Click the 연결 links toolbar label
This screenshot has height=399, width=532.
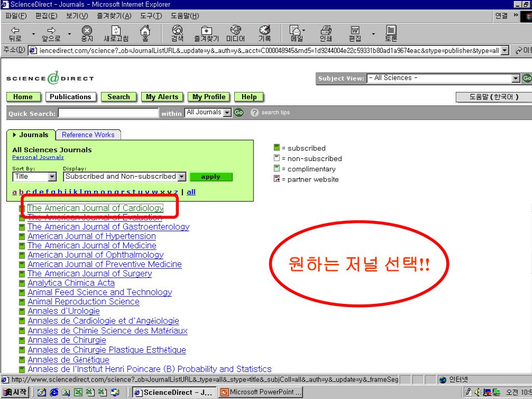[501, 16]
